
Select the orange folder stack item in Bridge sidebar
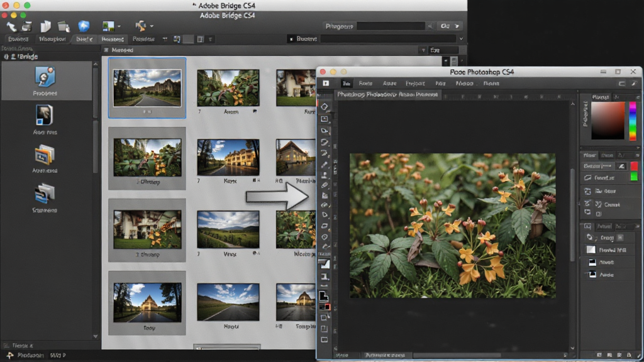pyautogui.click(x=45, y=158)
